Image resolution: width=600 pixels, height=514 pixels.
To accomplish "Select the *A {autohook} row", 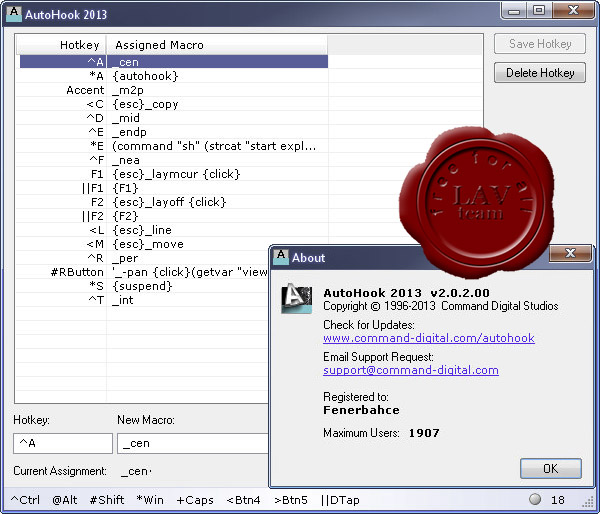I will [174, 76].
